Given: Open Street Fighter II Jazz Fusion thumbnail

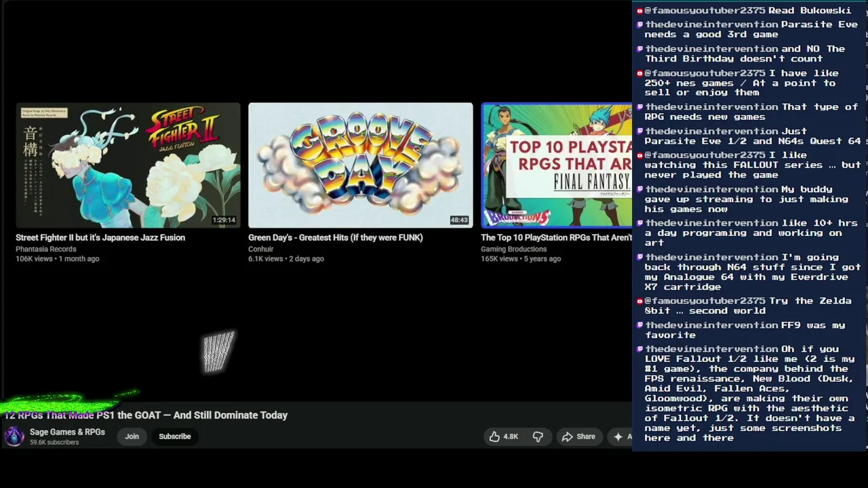Looking at the screenshot, I should (x=128, y=165).
